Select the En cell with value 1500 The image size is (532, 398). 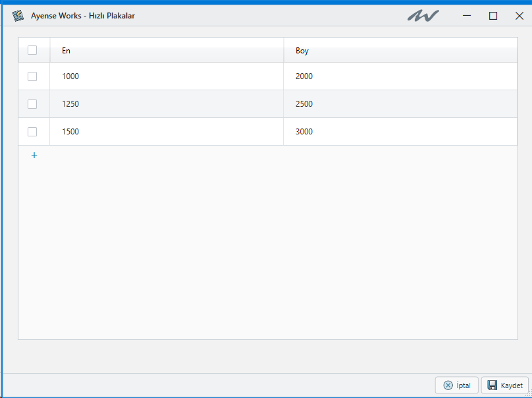click(167, 132)
